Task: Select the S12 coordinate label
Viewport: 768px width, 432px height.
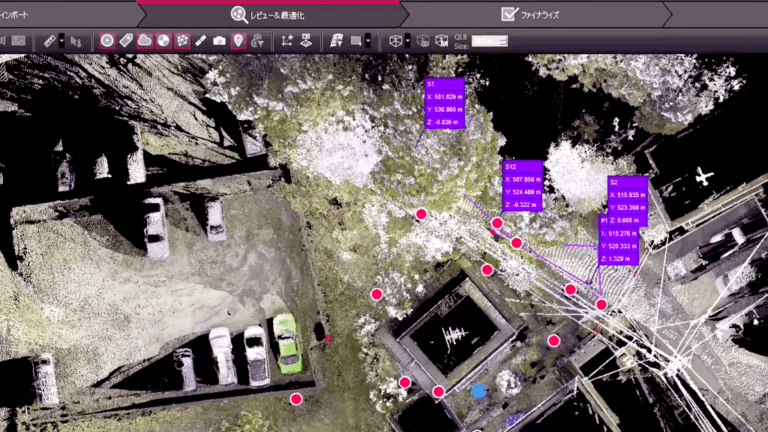Action: 522,185
